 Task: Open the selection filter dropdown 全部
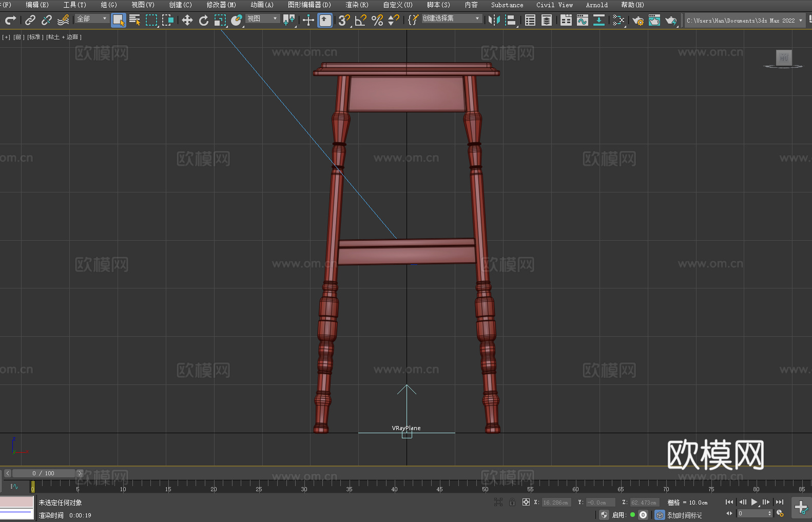(x=92, y=18)
